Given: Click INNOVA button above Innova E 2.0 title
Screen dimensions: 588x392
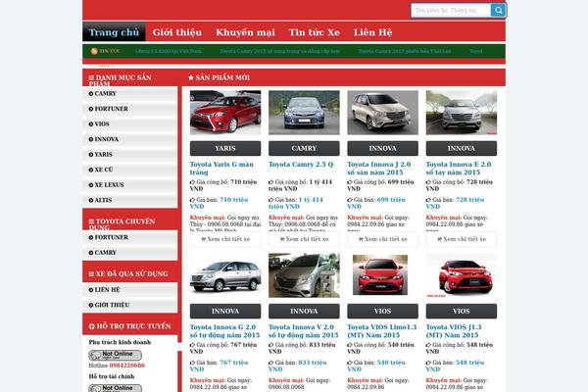Looking at the screenshot, I should (462, 149).
